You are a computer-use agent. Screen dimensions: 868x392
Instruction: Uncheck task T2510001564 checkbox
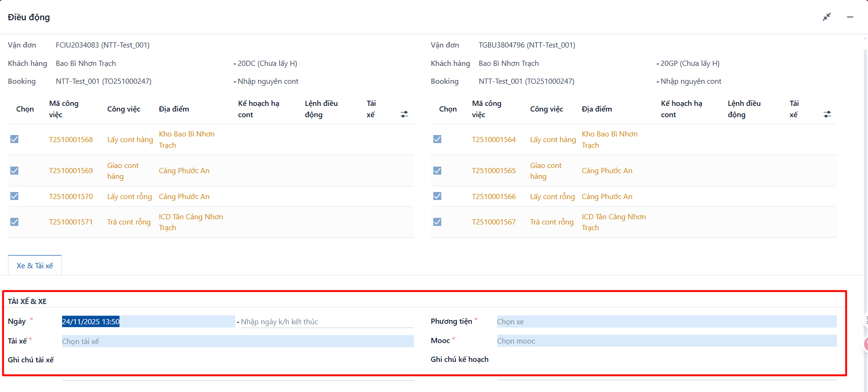tap(438, 139)
